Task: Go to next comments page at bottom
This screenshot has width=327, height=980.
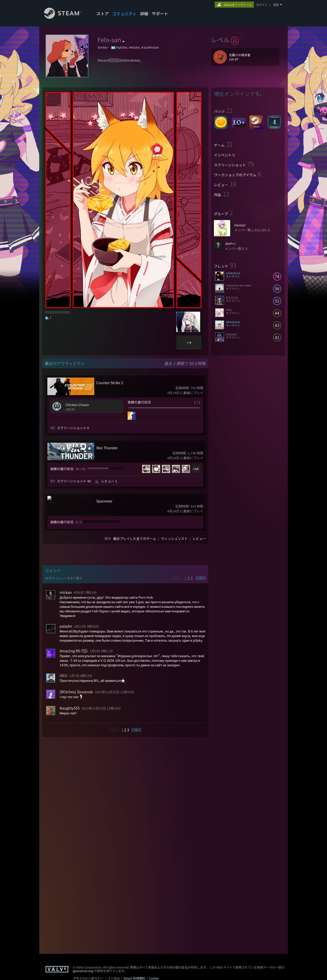Action: point(136,730)
